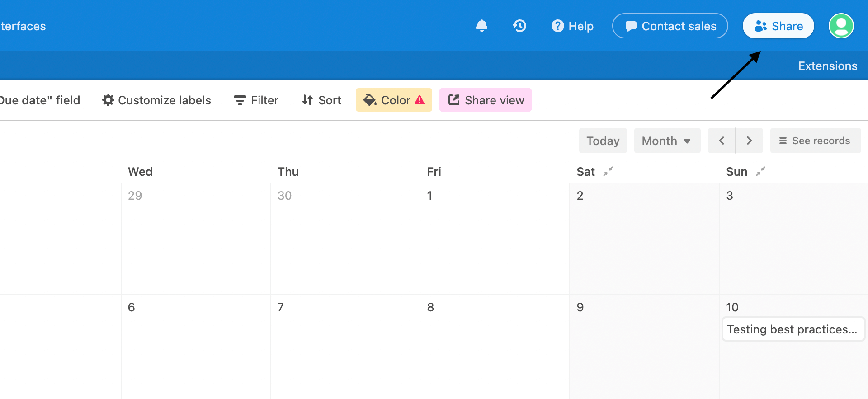Click the Saturday 2 date cell

[x=645, y=239]
